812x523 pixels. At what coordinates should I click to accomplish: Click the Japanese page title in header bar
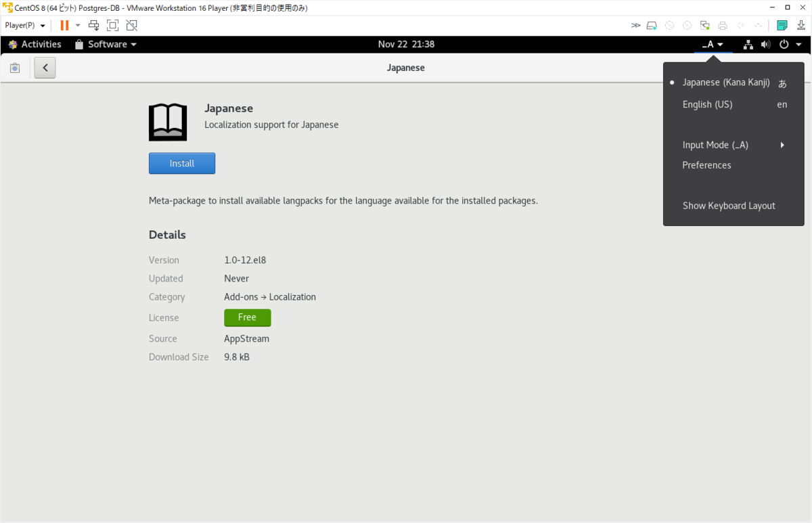click(x=406, y=68)
